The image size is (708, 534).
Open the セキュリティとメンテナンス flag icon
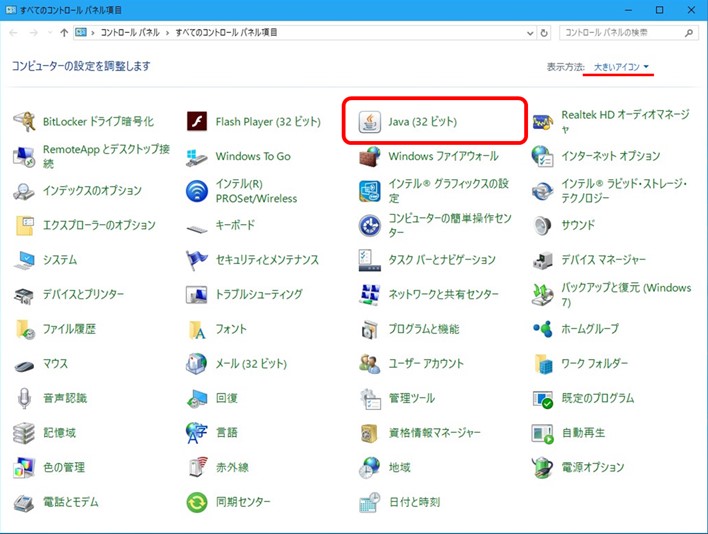coord(197,260)
